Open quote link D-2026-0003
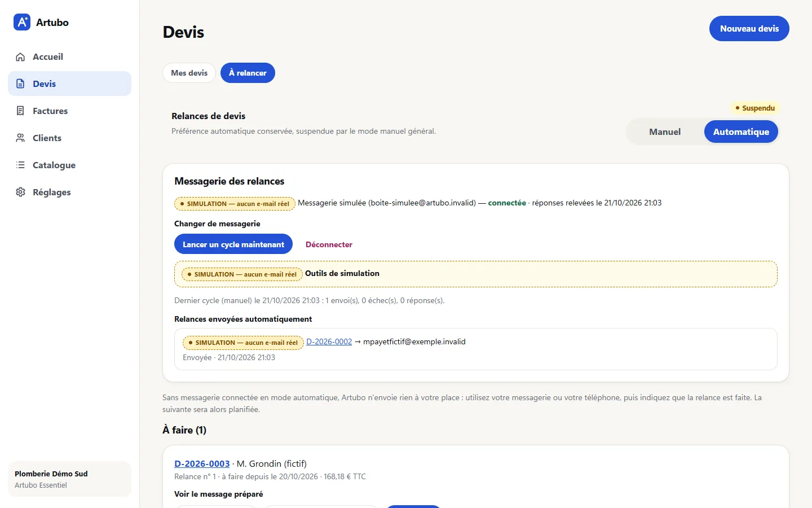The height and width of the screenshot is (508, 812). [x=202, y=463]
